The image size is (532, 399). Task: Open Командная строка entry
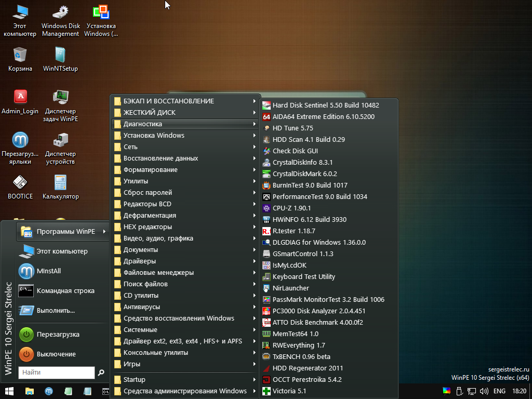(63, 291)
